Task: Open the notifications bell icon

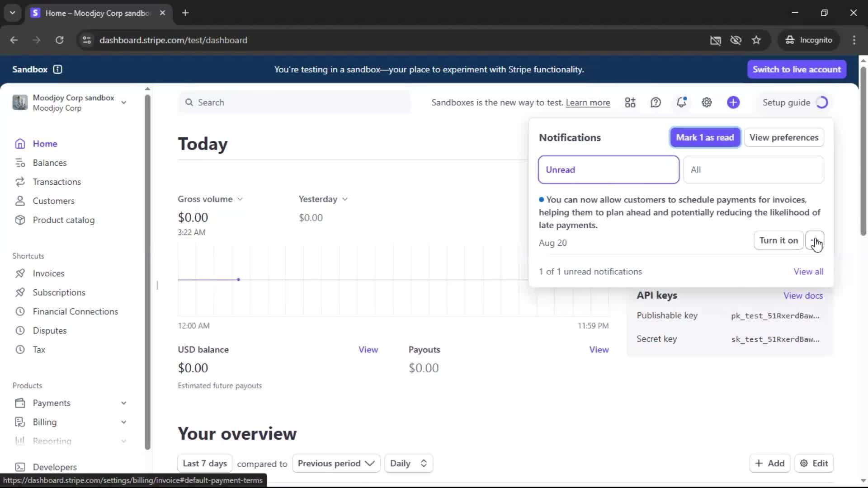Action: (x=681, y=103)
